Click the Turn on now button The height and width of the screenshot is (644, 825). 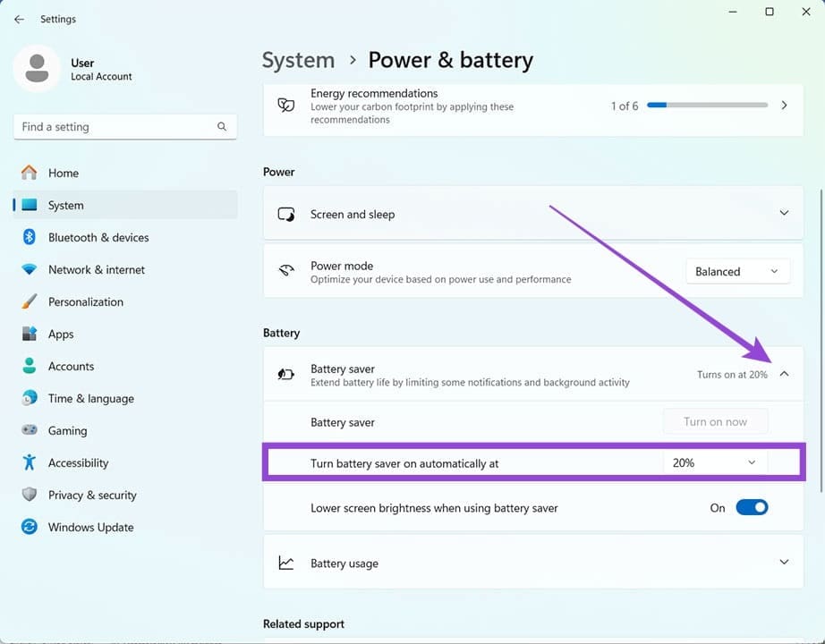click(715, 420)
